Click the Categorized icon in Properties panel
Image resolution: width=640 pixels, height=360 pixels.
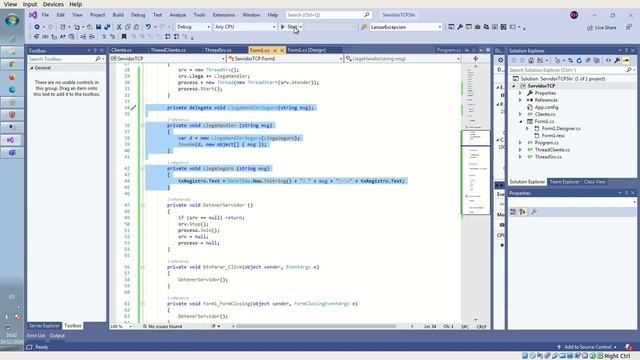coord(513,212)
